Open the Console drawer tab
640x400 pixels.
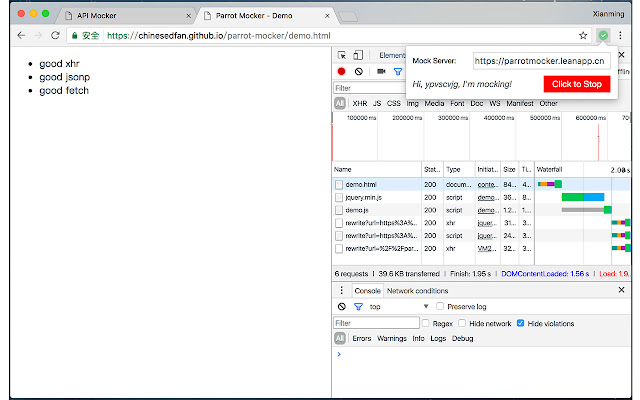coord(367,291)
